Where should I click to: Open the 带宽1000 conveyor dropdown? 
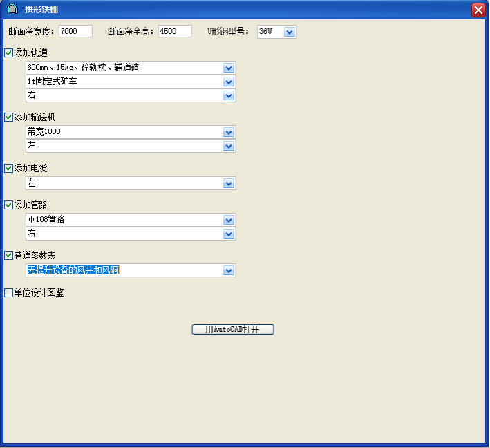229,132
